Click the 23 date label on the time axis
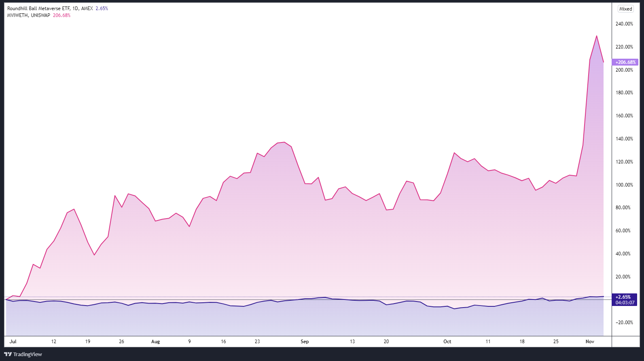The height and width of the screenshot is (361, 644). [257, 342]
